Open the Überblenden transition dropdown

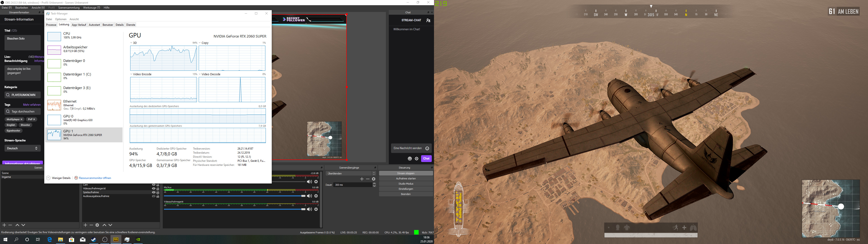click(350, 174)
